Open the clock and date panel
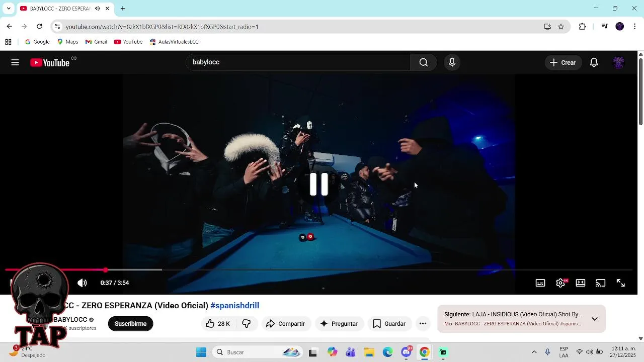Image resolution: width=644 pixels, height=362 pixels. [x=623, y=352]
